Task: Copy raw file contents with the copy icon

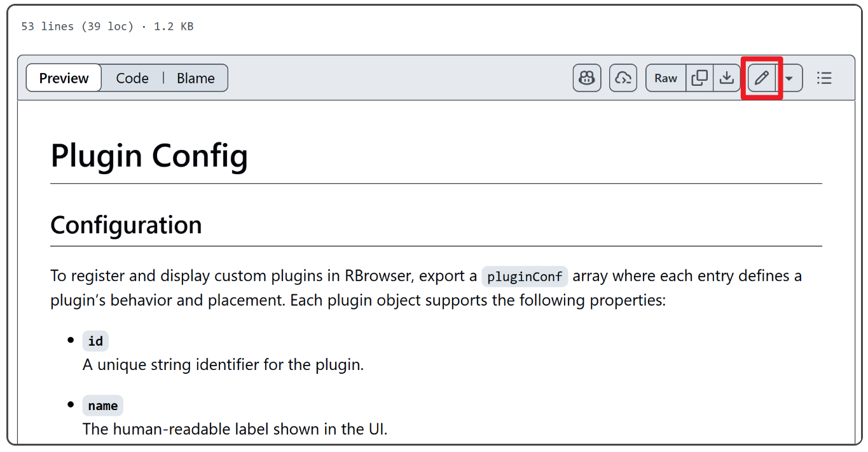Action: click(699, 78)
